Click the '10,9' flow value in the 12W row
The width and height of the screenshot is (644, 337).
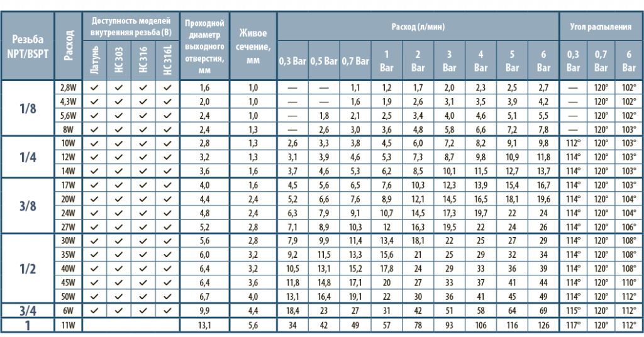[x=512, y=157]
